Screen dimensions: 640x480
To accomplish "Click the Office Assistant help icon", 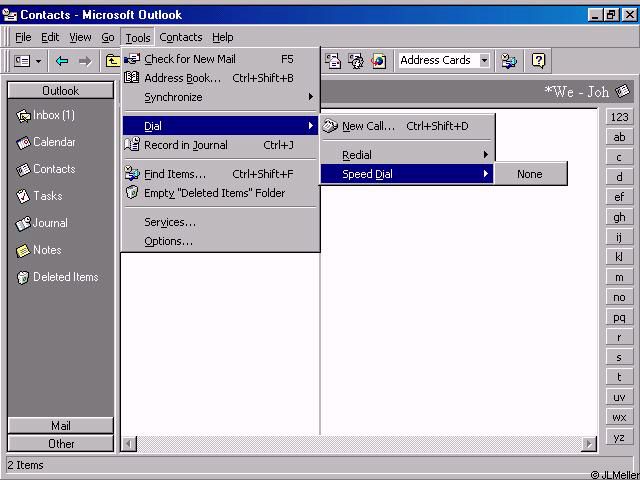I will 538,61.
